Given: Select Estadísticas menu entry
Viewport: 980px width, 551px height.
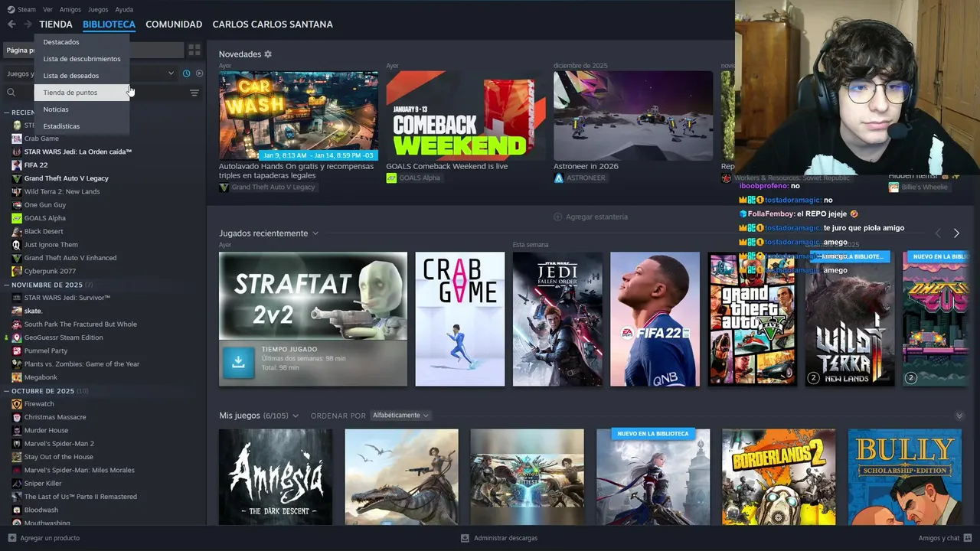Looking at the screenshot, I should click(82, 126).
